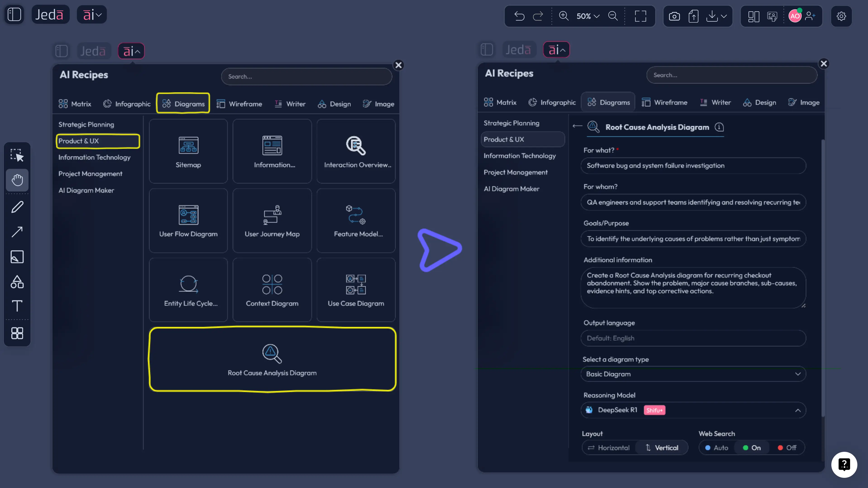The width and height of the screenshot is (868, 488).
Task: Open the shapes tool
Action: 17,282
